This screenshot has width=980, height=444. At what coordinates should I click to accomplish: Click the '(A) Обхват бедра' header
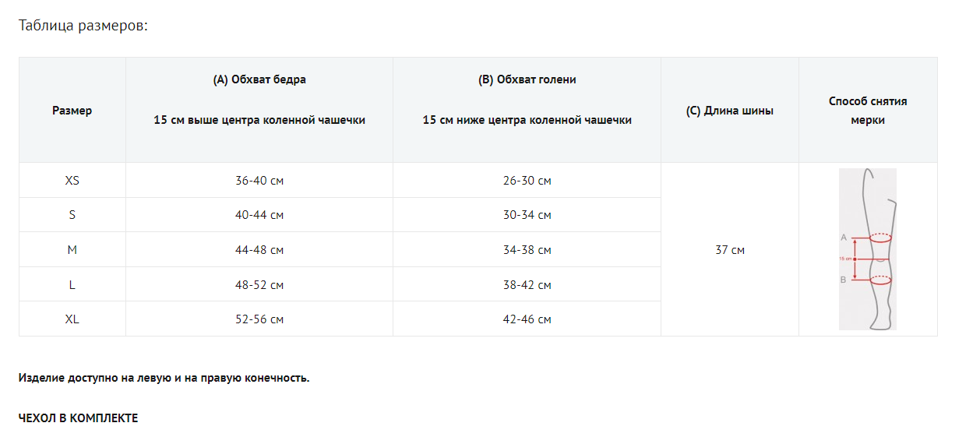coord(259,79)
